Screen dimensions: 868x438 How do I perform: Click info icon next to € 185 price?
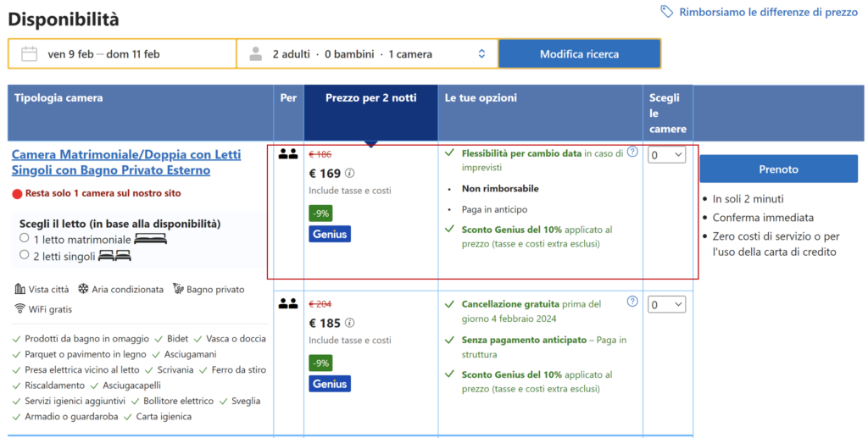(350, 324)
